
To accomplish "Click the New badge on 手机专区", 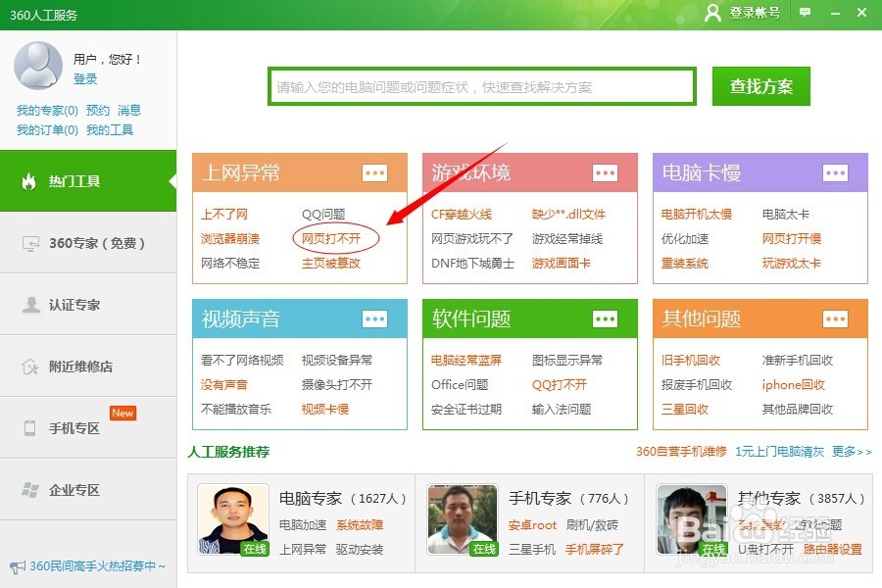I will coord(122,413).
